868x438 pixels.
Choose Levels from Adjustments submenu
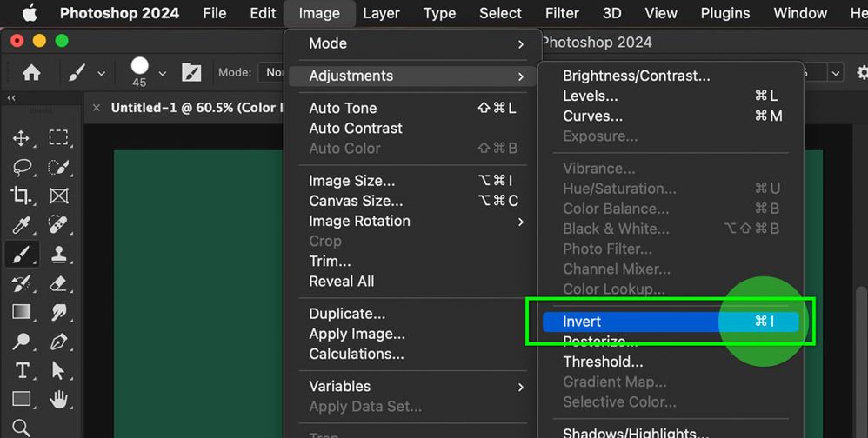tap(671, 96)
